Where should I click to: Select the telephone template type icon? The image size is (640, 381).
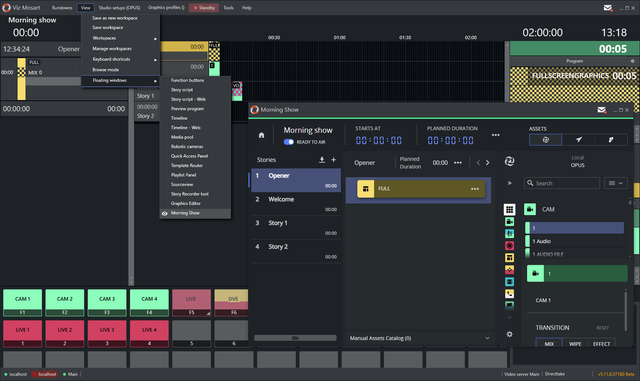coord(509,293)
